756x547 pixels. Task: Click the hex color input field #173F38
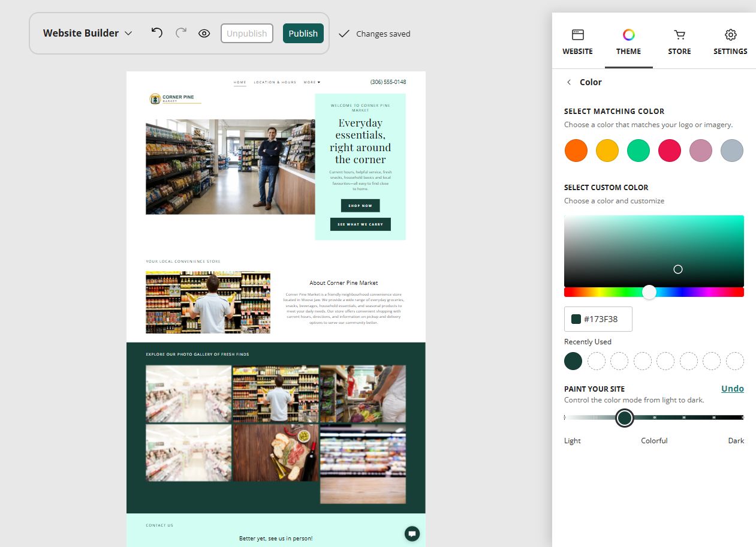[x=598, y=319]
